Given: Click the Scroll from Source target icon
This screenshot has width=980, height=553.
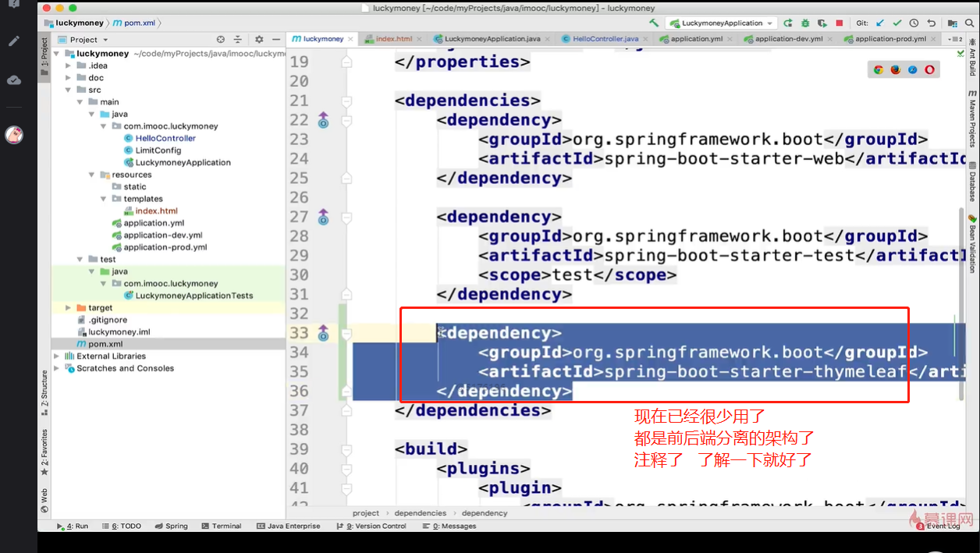Looking at the screenshot, I should [221, 39].
